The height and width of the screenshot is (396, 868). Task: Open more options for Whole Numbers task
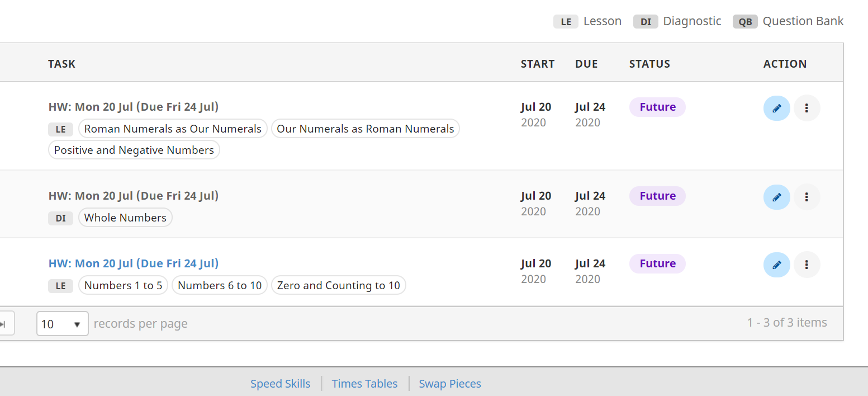(x=807, y=197)
